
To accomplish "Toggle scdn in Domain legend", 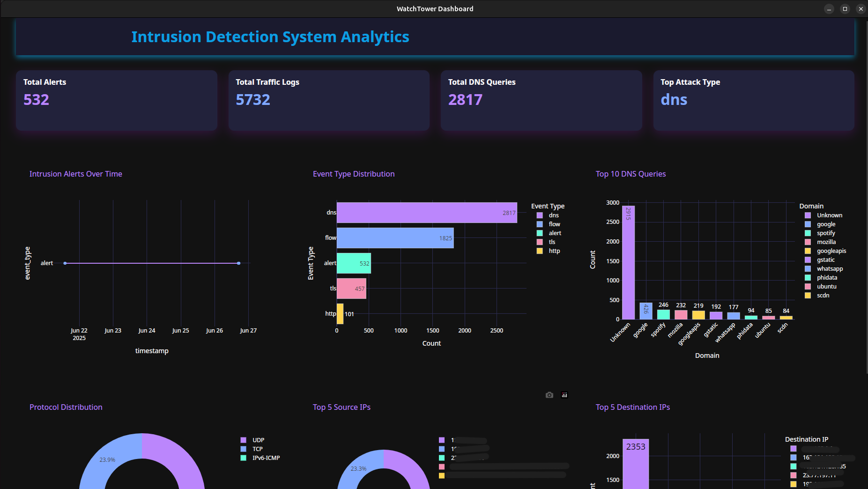I will [817, 295].
